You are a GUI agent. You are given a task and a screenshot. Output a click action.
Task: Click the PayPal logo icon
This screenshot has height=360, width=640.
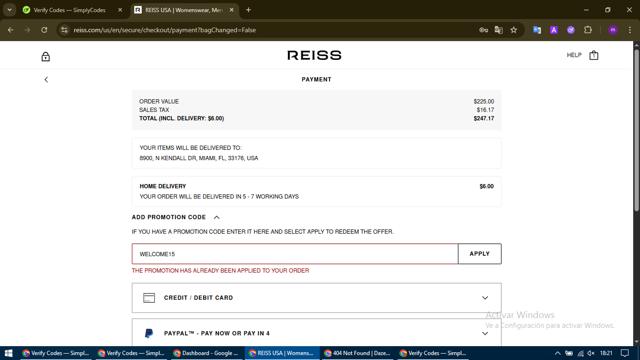[149, 333]
